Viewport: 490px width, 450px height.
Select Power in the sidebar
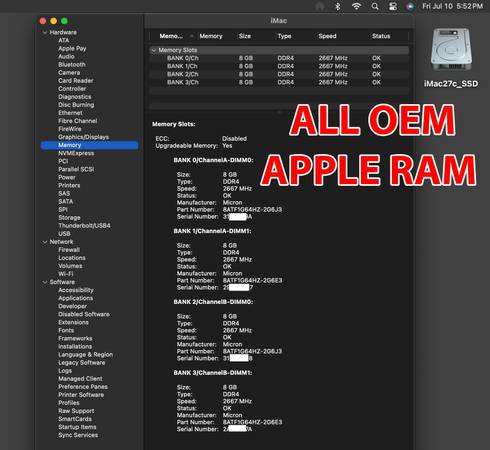click(x=67, y=177)
